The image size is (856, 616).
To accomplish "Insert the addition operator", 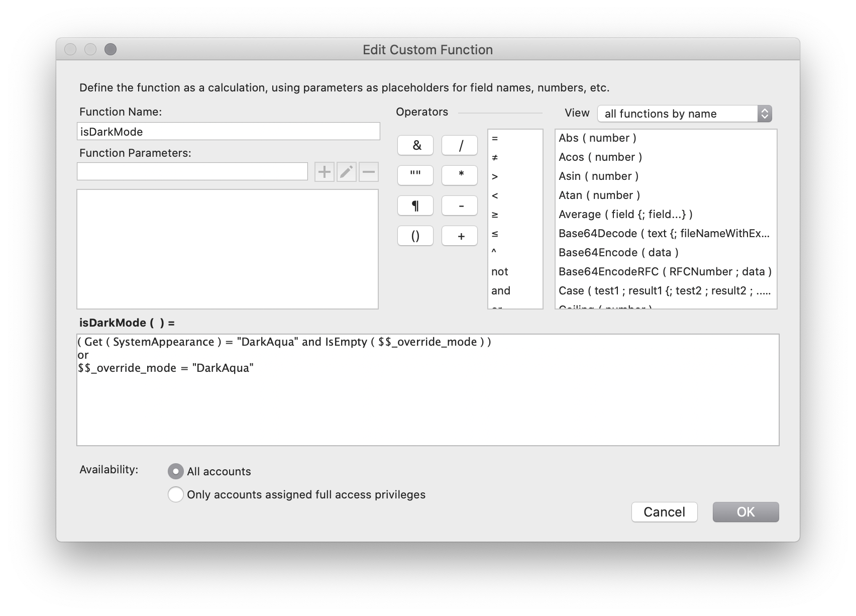I will [459, 236].
